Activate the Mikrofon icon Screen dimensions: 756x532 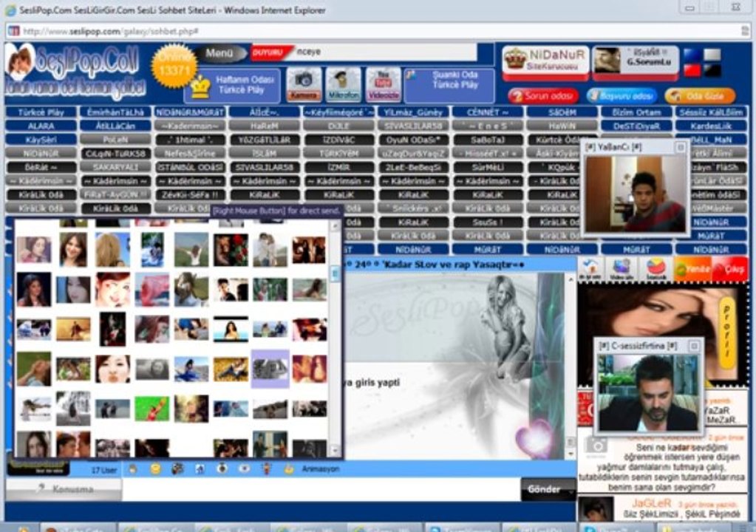(343, 85)
